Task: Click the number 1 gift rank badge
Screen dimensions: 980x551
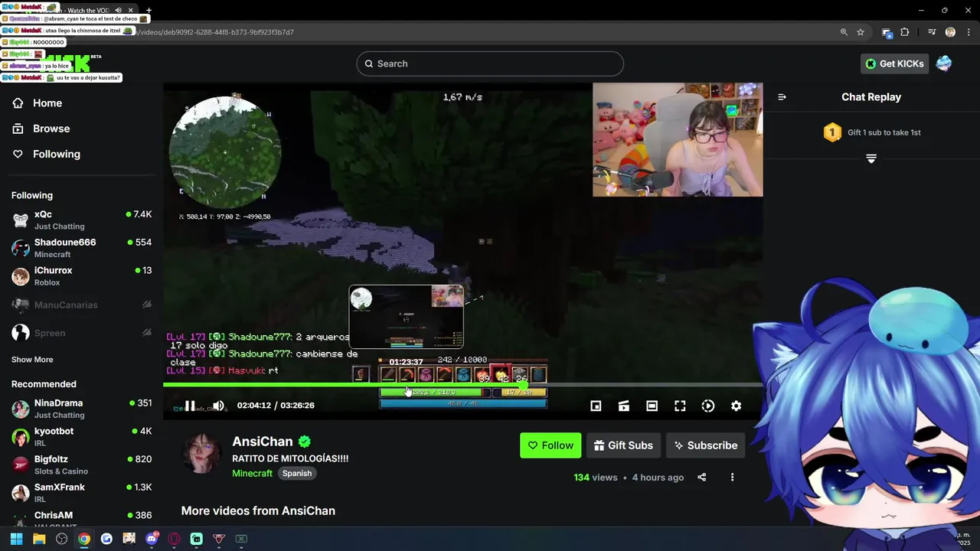Action: (832, 132)
